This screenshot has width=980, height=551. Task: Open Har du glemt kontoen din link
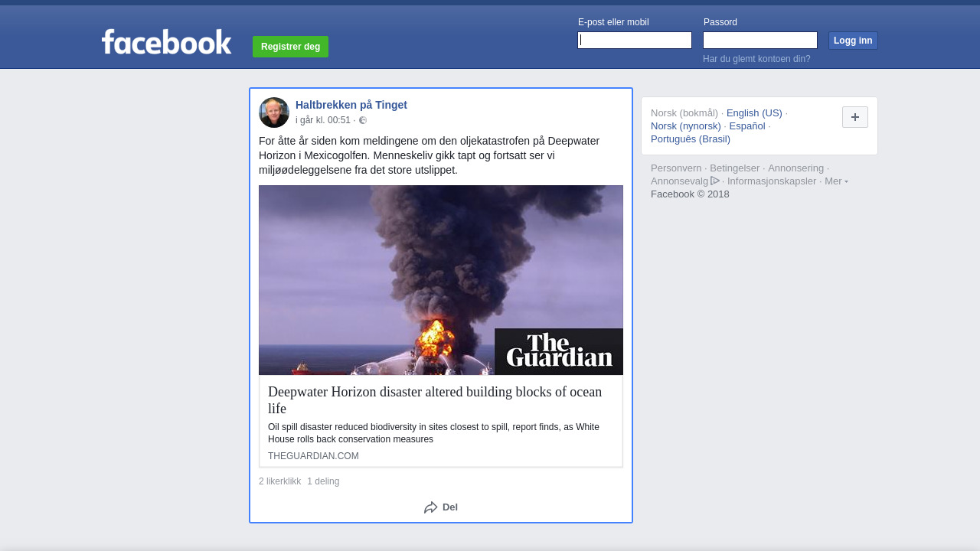tap(756, 59)
